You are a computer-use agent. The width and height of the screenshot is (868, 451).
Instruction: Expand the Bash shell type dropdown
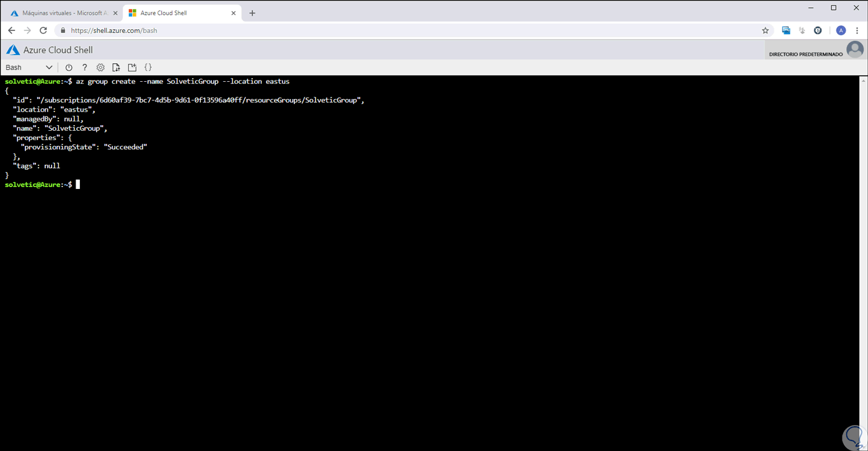tap(29, 68)
